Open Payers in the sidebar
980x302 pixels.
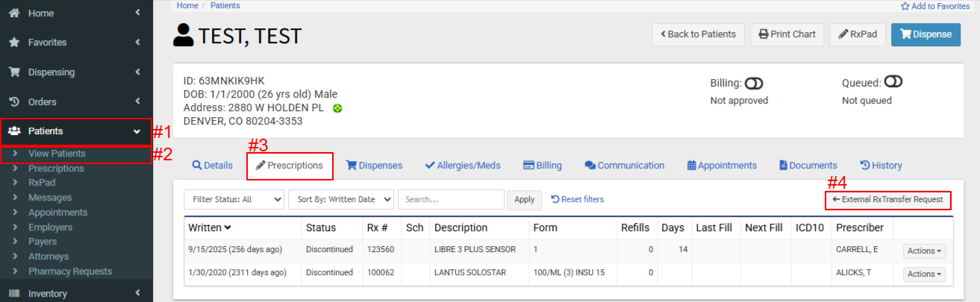43,242
